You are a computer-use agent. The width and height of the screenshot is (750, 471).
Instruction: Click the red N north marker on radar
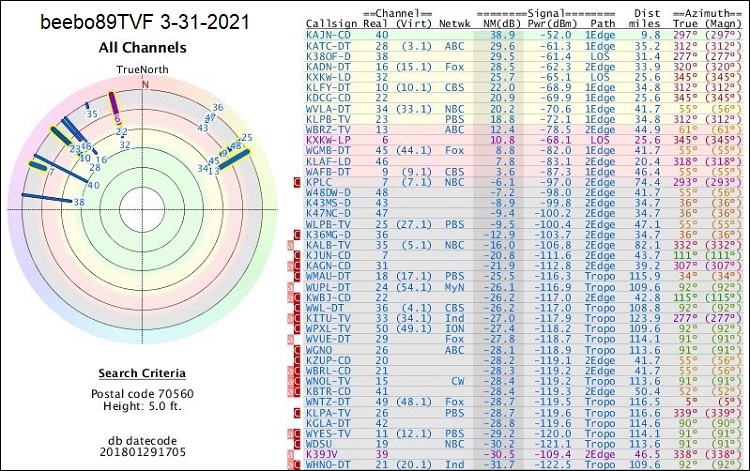point(145,85)
